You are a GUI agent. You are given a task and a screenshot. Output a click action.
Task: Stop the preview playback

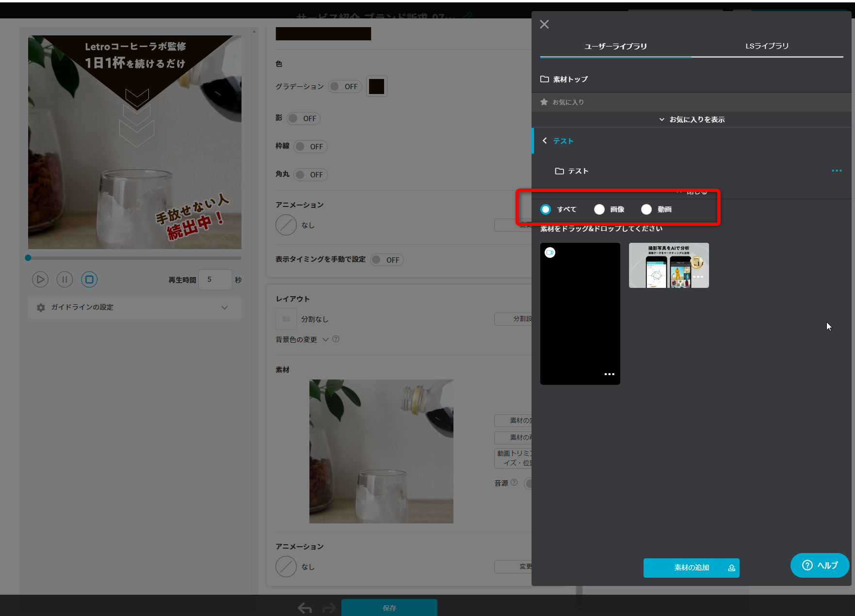coord(89,280)
